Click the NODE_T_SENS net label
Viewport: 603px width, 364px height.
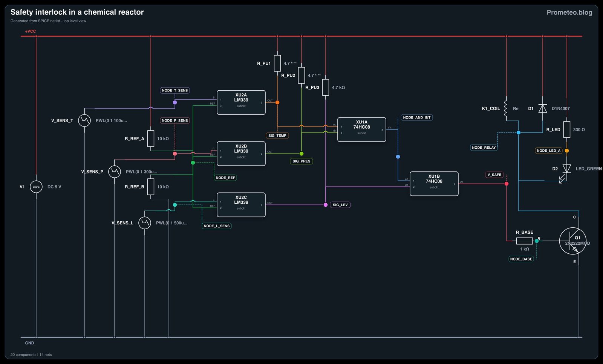coord(175,90)
